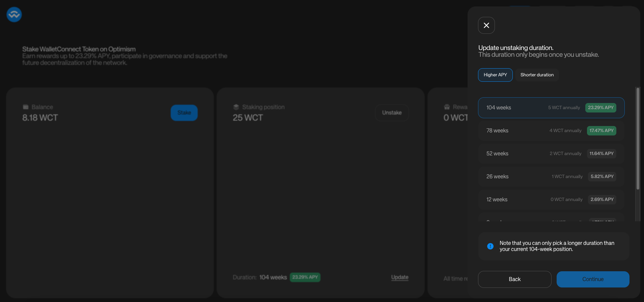The width and height of the screenshot is (644, 302).
Task: Click the Stake WalletConnect Token on Optimism heading
Action: tap(79, 49)
